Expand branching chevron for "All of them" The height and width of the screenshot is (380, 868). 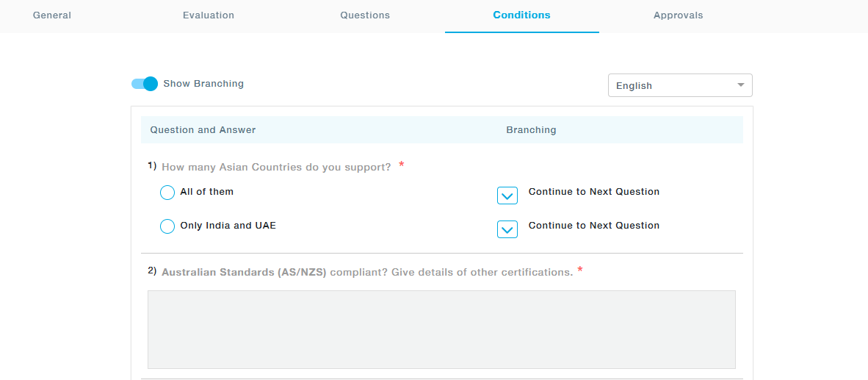507,196
